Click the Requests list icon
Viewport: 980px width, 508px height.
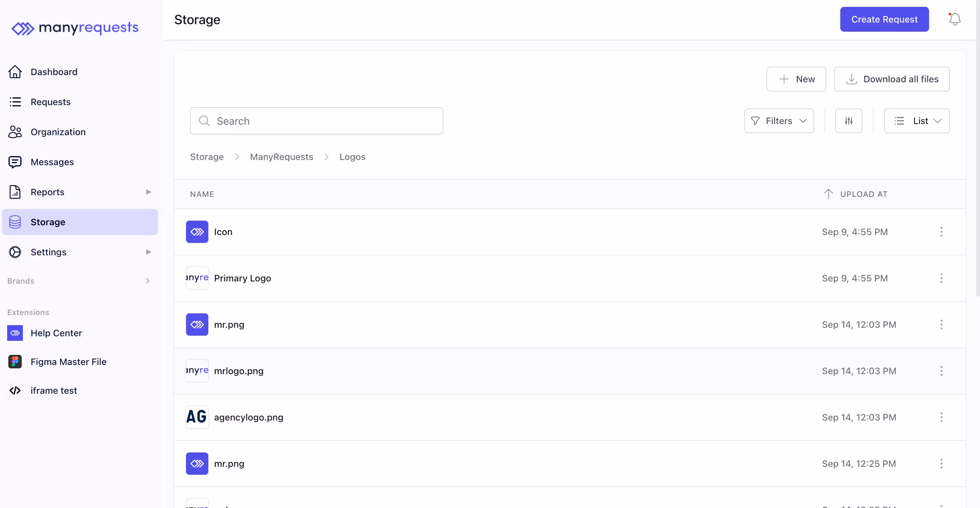[x=15, y=102]
